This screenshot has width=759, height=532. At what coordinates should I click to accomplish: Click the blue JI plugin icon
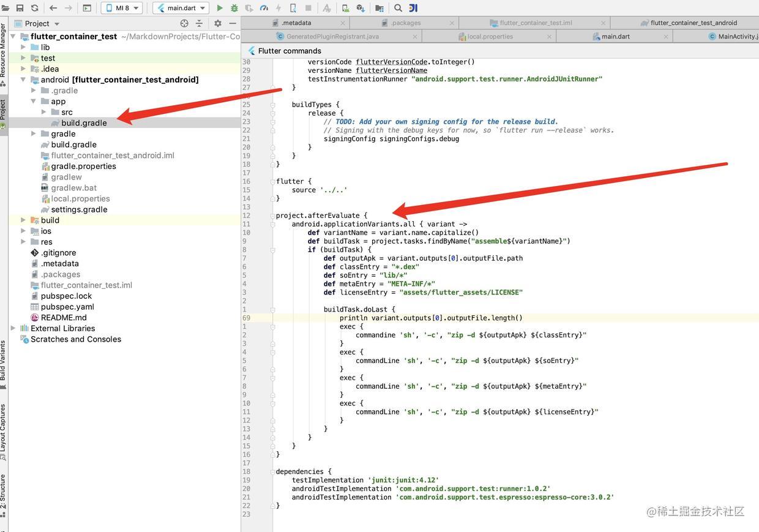click(413, 8)
